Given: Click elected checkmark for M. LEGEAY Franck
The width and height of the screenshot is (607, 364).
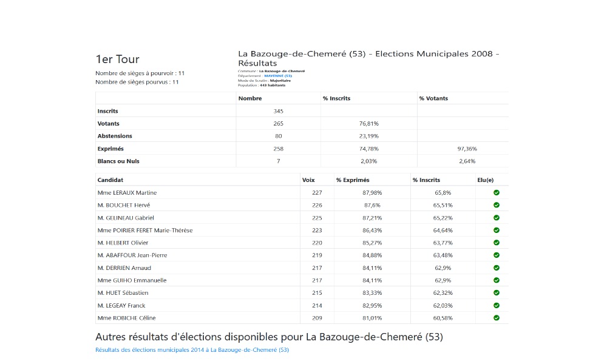Looking at the screenshot, I should click(x=497, y=305).
